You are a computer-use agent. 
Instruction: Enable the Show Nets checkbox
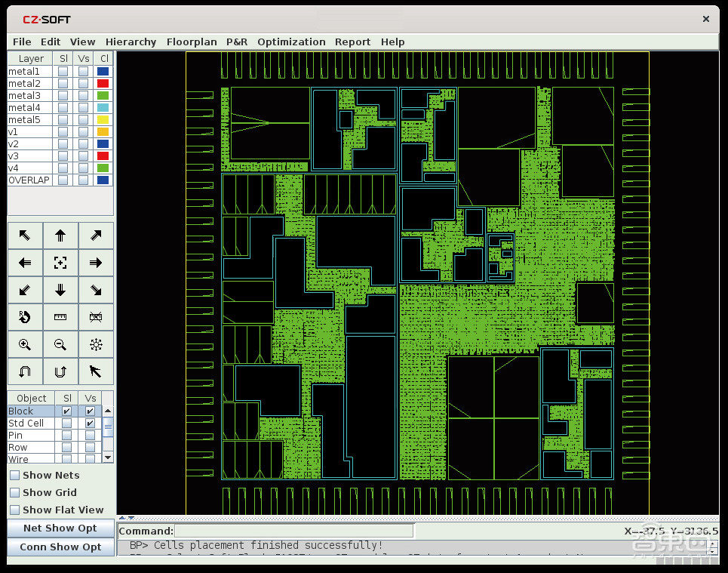(15, 476)
